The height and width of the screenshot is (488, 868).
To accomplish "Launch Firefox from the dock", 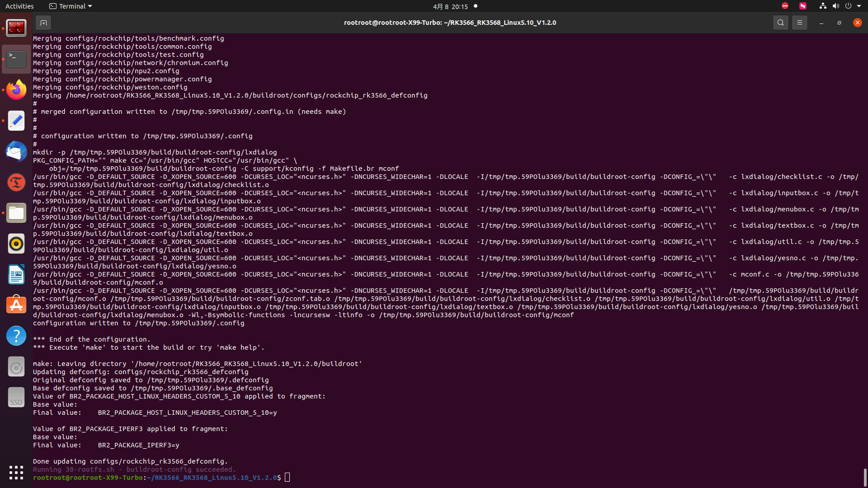I will (16, 90).
